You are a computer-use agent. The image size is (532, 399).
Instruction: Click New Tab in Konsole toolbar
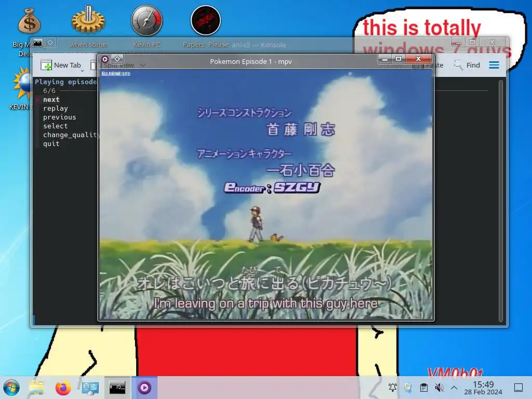tap(61, 65)
